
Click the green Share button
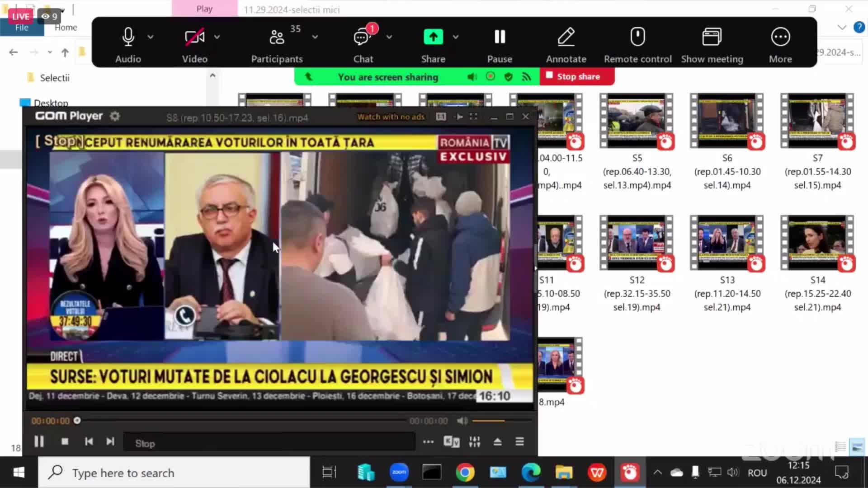coord(433,45)
